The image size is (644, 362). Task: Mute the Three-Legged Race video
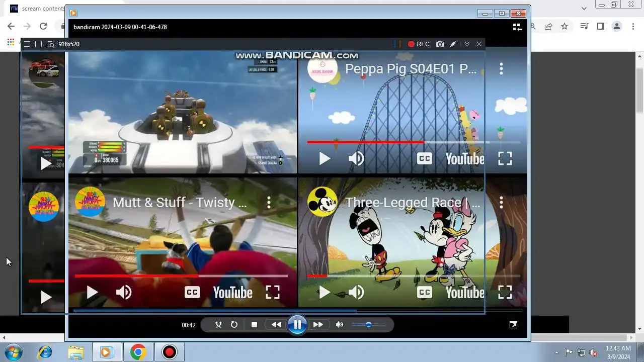coord(356,293)
